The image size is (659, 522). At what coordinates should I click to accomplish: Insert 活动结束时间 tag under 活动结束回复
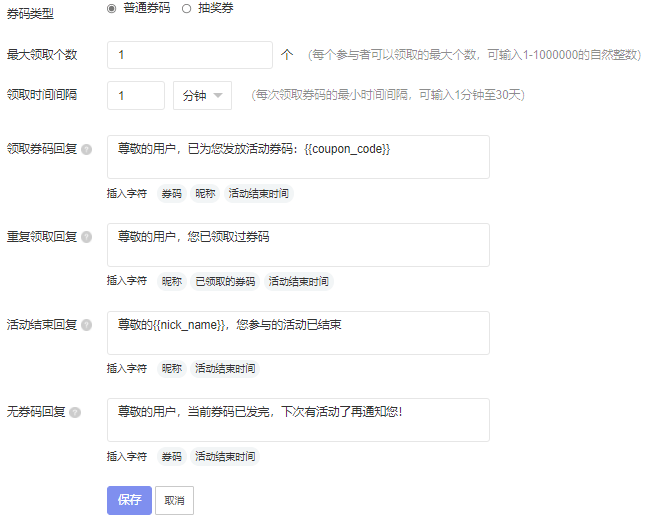click(225, 369)
